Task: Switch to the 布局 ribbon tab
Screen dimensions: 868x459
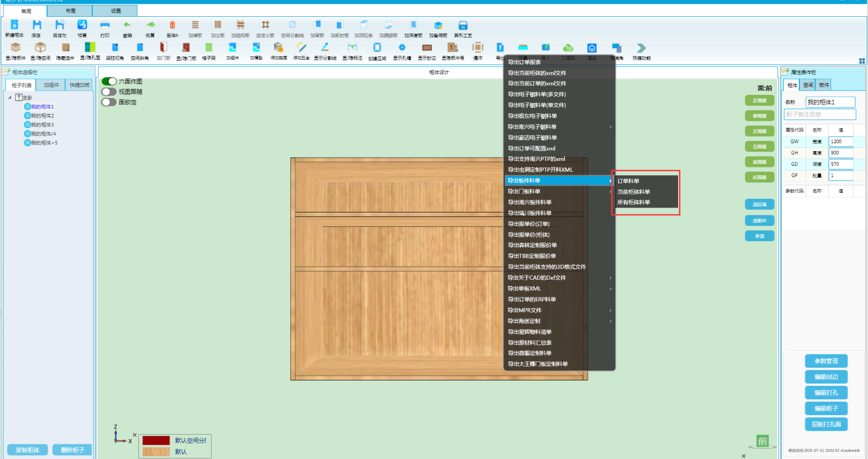Action: (x=70, y=11)
